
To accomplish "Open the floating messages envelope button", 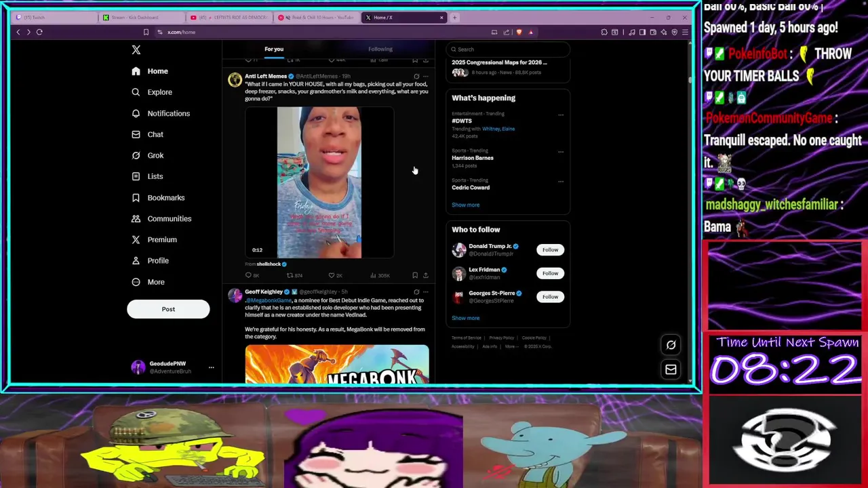I will 671,369.
